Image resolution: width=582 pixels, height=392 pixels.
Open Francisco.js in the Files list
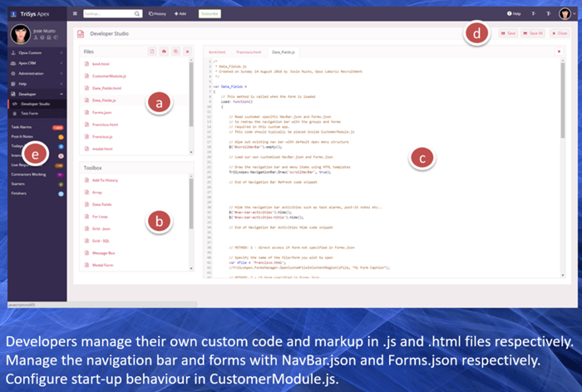coord(102,137)
